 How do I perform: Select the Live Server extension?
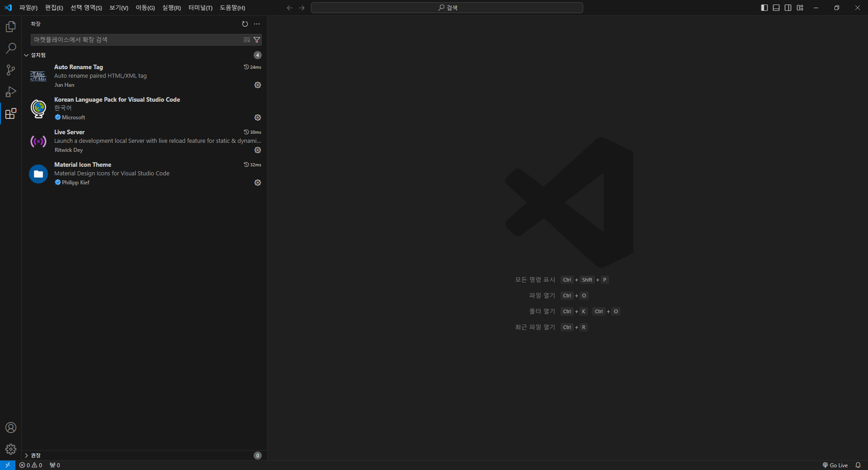point(144,141)
